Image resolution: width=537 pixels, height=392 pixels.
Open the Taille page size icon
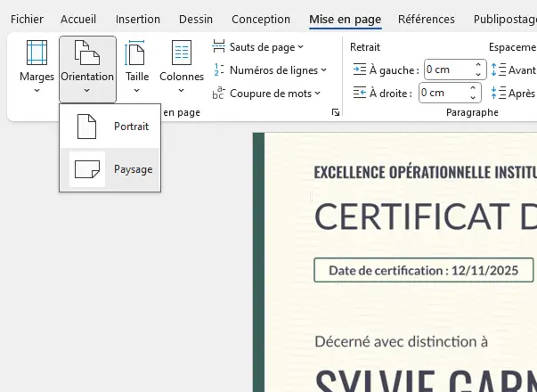pos(135,53)
